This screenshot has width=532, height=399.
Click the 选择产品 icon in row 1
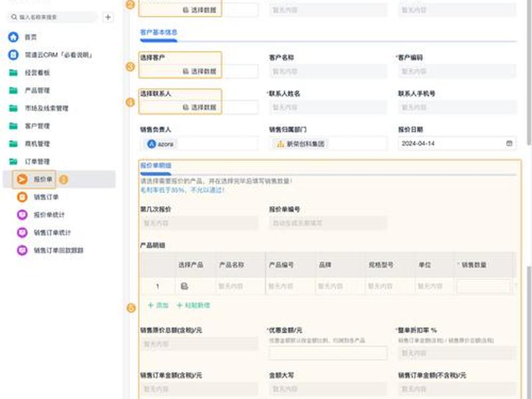184,286
